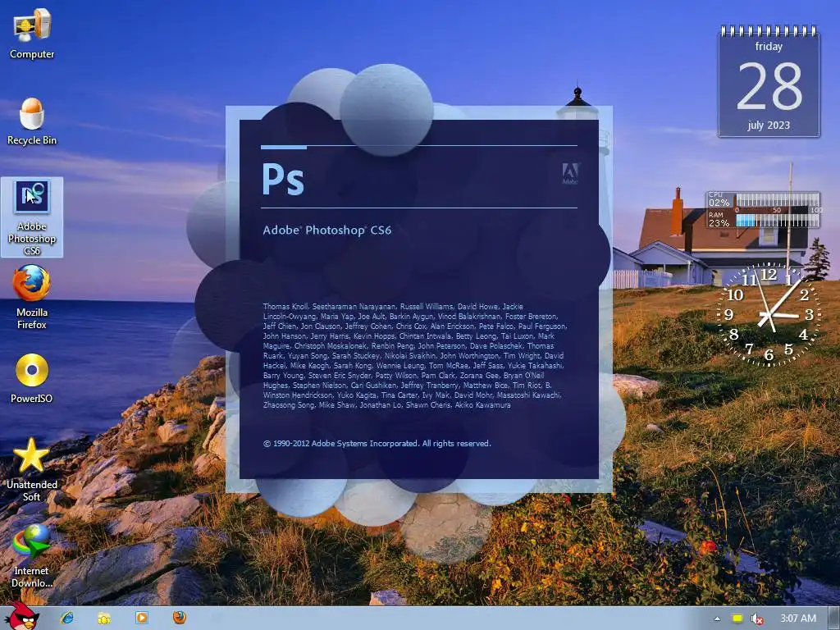Select the Adobe Photoshop CS6 desktop shortcut
Screen dimensions: 840x630
(x=32, y=217)
